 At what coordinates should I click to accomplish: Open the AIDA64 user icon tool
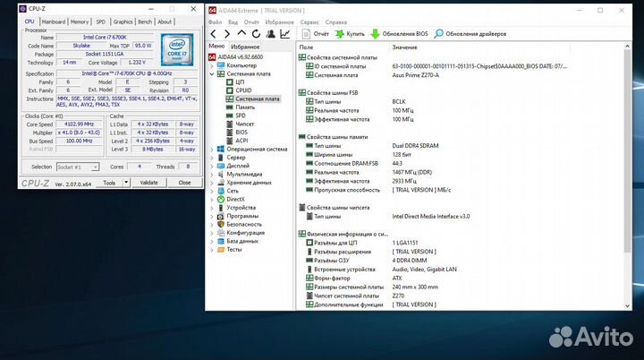270,34
